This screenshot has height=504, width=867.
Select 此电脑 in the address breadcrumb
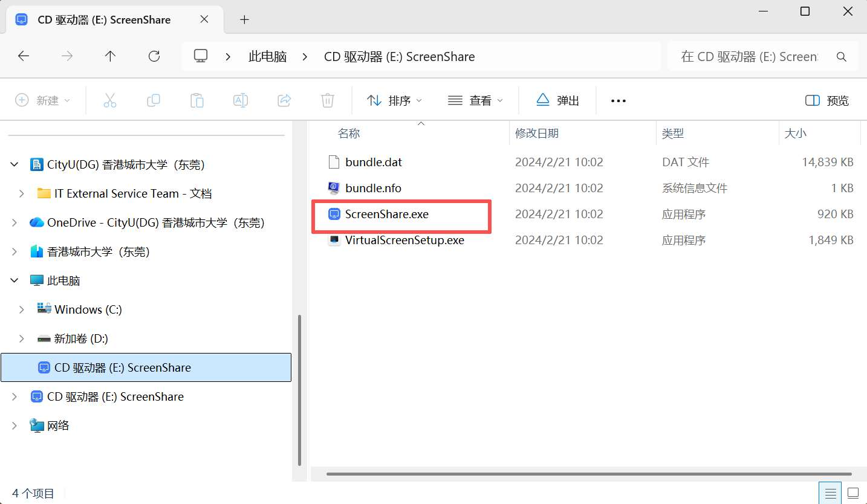[x=267, y=56]
